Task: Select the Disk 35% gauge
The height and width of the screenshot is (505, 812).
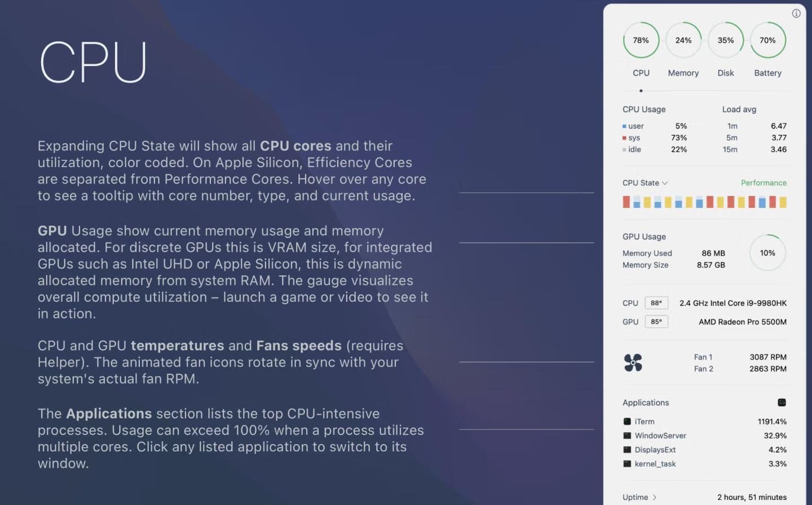Action: pos(725,41)
